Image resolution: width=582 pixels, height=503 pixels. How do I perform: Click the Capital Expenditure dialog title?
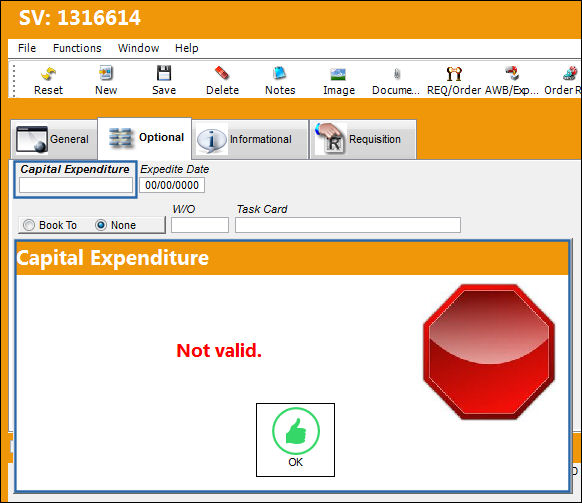coord(112,258)
